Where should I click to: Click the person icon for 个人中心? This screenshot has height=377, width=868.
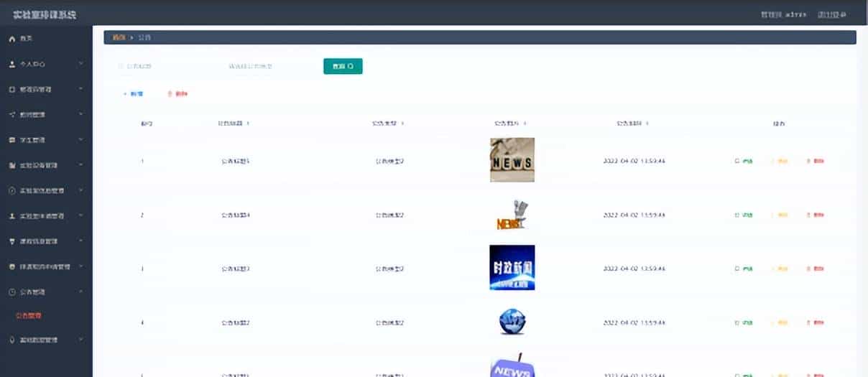pyautogui.click(x=11, y=65)
